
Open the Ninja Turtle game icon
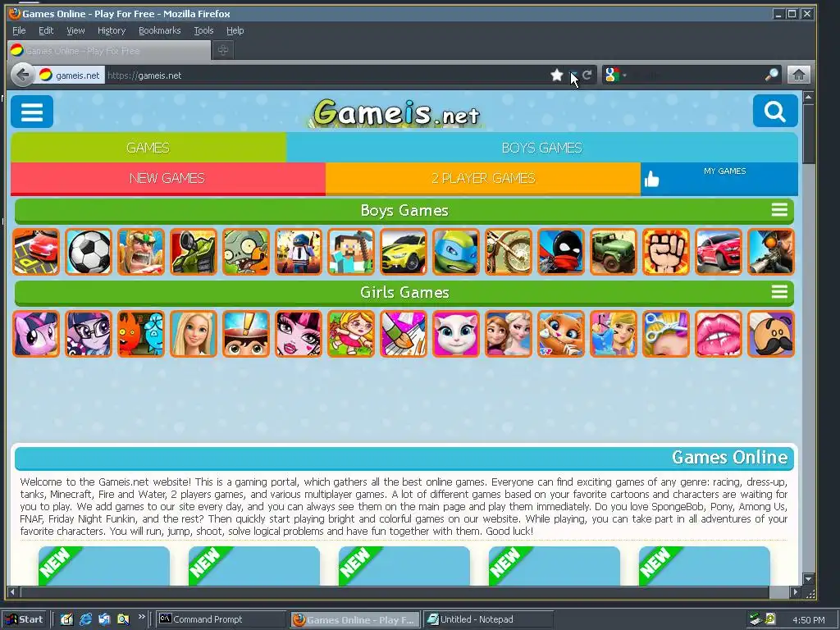click(456, 252)
